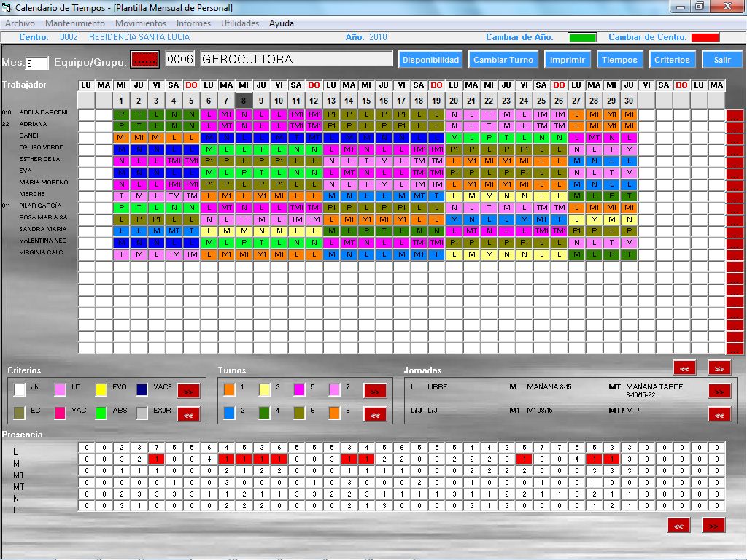Open the Informes menu
The width and height of the screenshot is (747, 560).
[193, 23]
